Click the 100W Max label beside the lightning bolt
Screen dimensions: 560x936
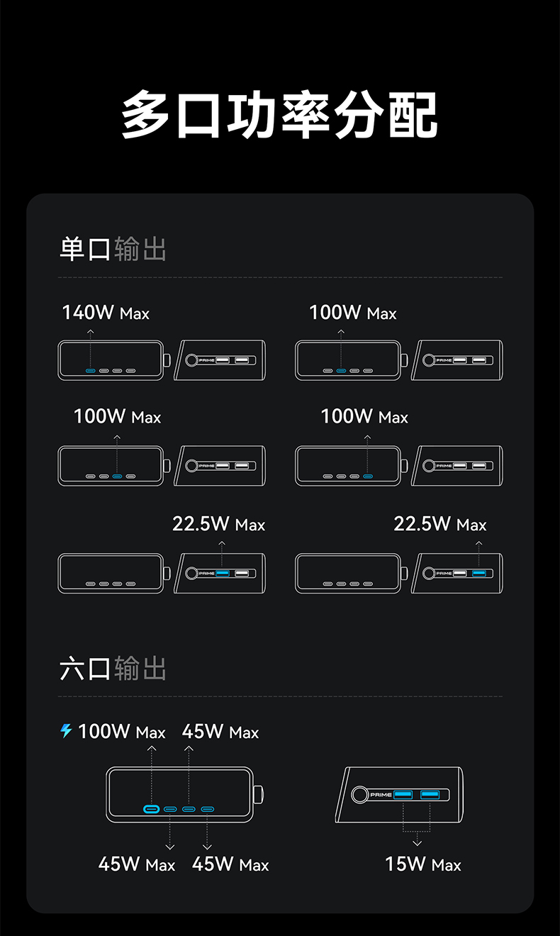pos(122,732)
